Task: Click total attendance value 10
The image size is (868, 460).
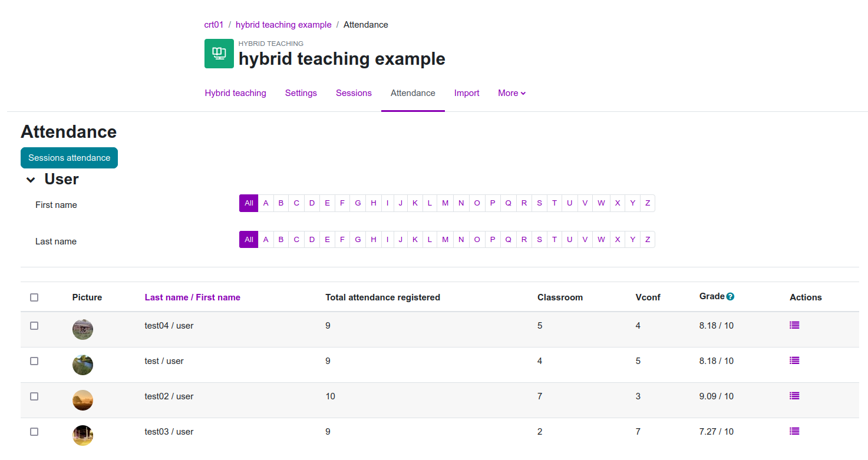Action: pos(330,396)
